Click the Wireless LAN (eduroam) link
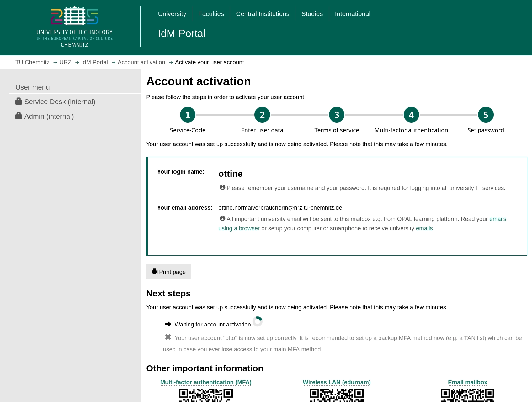 (x=337, y=382)
